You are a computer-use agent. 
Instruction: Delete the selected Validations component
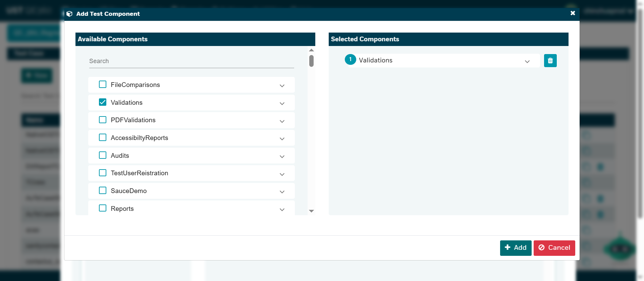point(550,61)
